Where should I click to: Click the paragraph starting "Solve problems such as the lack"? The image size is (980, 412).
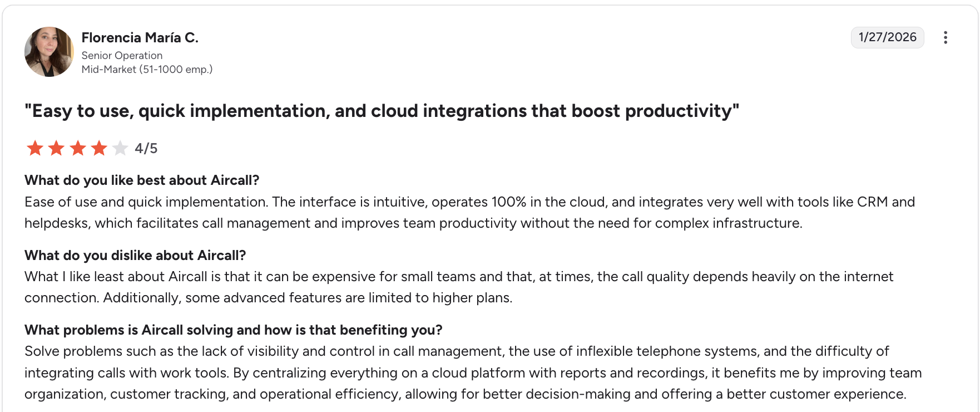[473, 372]
